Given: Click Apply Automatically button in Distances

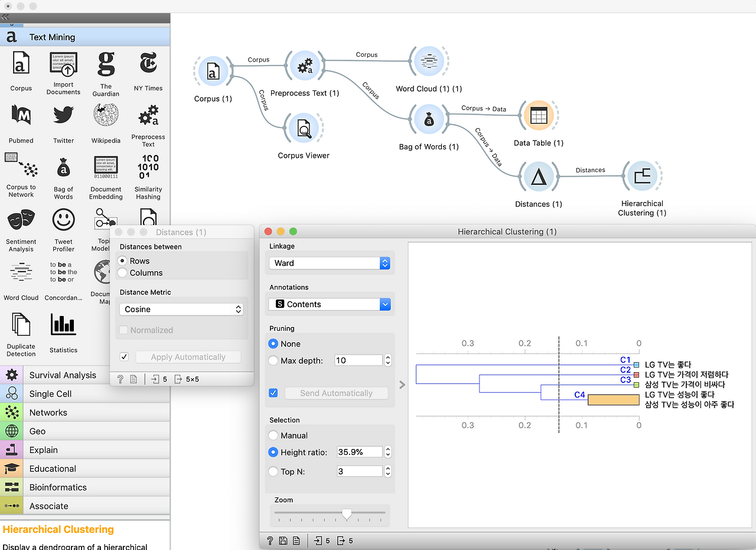Looking at the screenshot, I should point(188,357).
